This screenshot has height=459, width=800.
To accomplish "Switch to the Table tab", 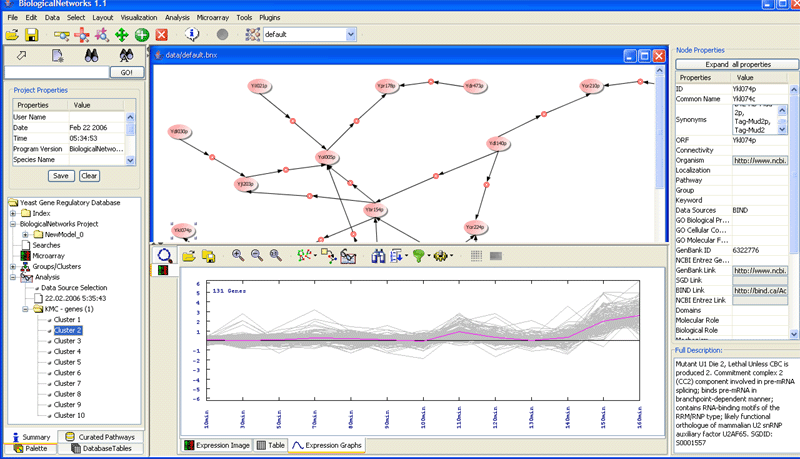I will pos(270,445).
